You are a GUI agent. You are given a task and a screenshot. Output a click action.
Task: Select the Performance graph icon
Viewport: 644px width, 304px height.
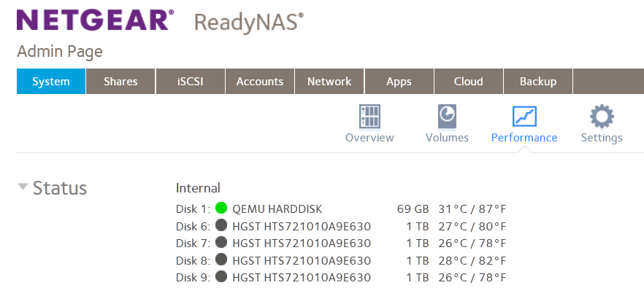click(x=524, y=116)
